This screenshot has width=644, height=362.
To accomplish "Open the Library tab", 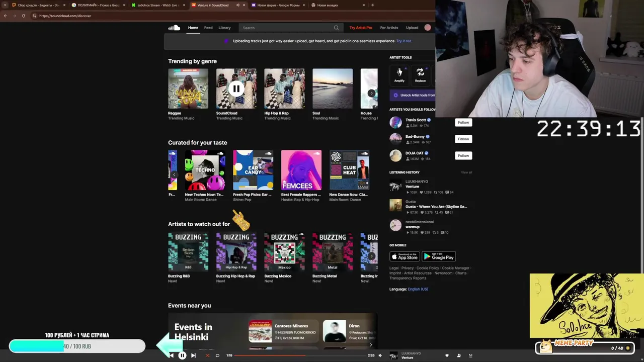I will tap(224, 28).
